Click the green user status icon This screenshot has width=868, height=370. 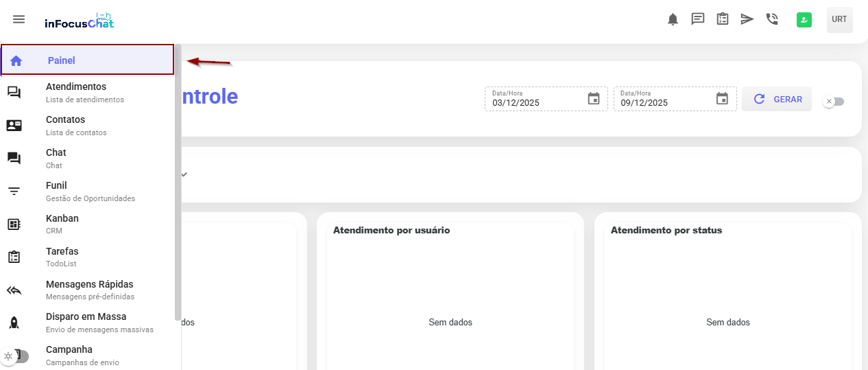[x=804, y=20]
